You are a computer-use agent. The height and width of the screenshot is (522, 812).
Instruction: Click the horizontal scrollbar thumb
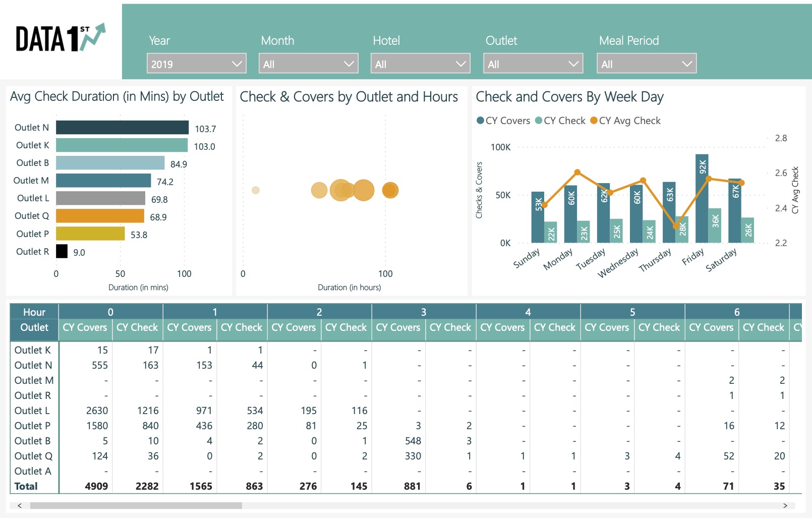[x=136, y=505]
